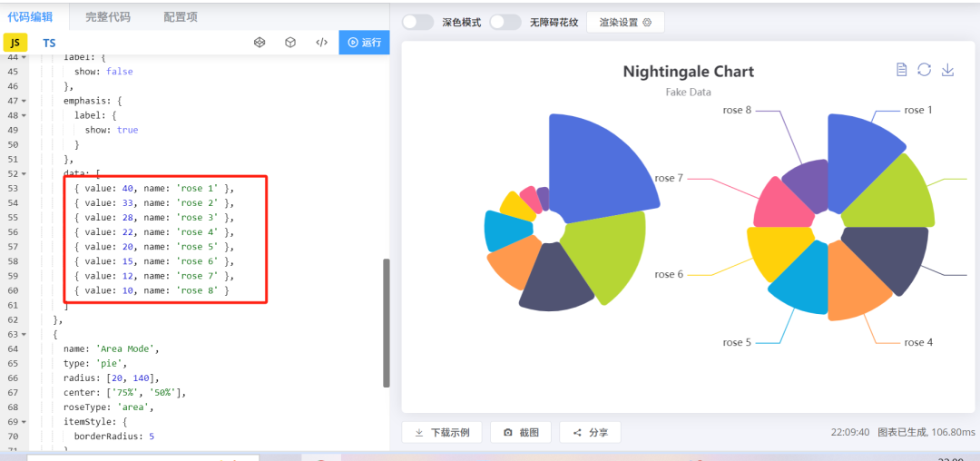Collapse code fold arrow at line 69
Image resolution: width=980 pixels, height=461 pixels.
[x=24, y=422]
